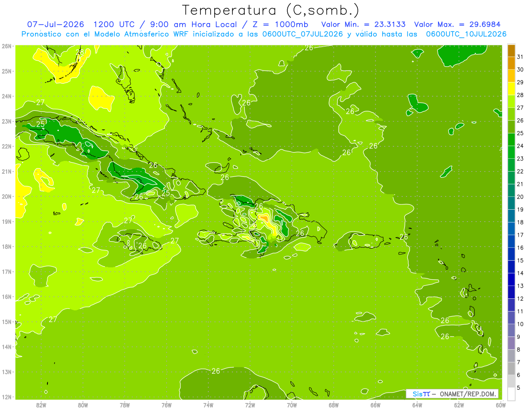Click the "28" contour label near 25N

80,51
